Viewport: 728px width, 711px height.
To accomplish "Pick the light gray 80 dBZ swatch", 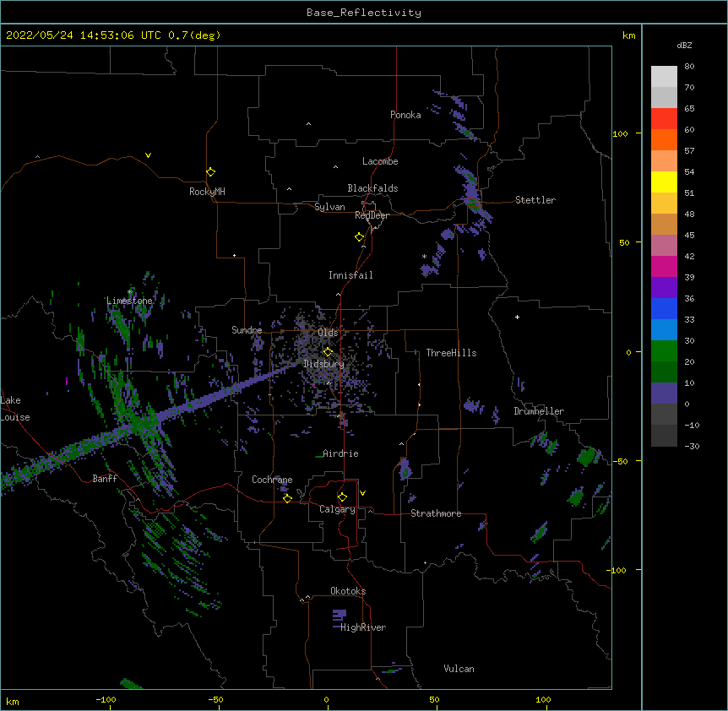I will 664,76.
